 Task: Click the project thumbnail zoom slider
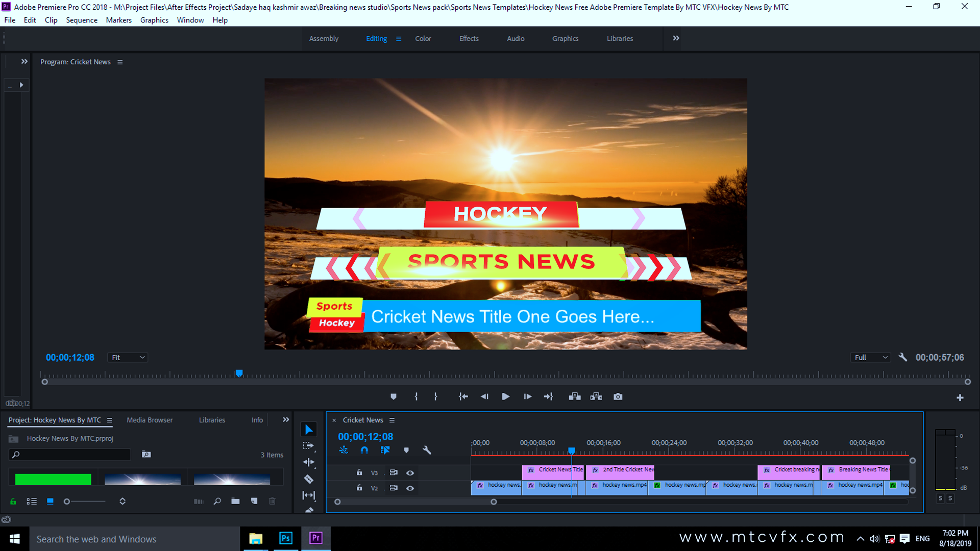coord(67,502)
